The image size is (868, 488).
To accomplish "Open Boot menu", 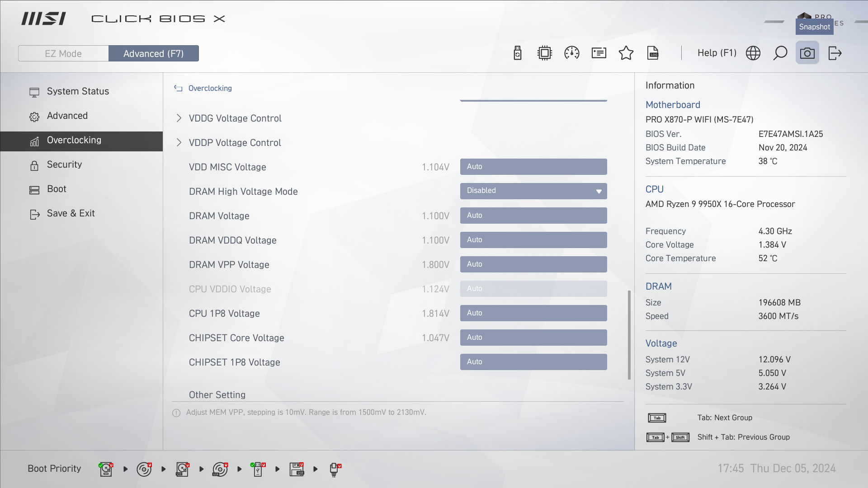I will coord(81,189).
